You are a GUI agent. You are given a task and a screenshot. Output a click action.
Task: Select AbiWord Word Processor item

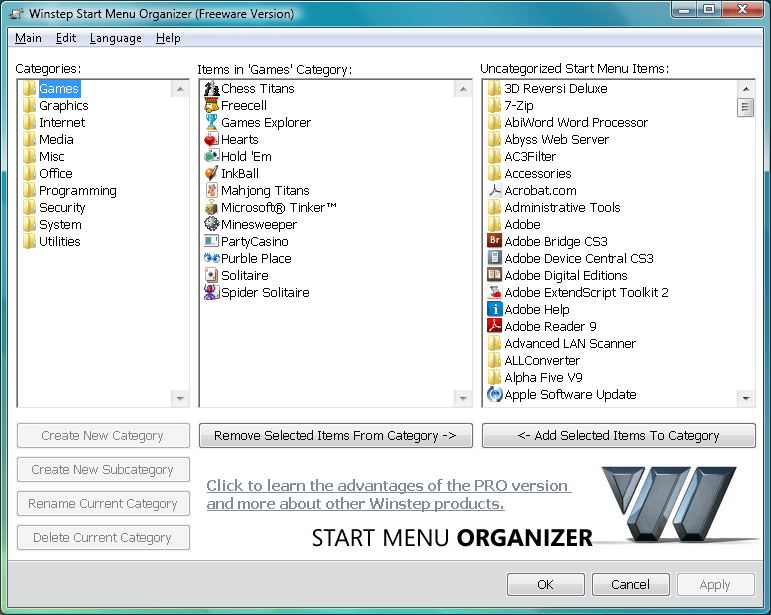click(576, 122)
